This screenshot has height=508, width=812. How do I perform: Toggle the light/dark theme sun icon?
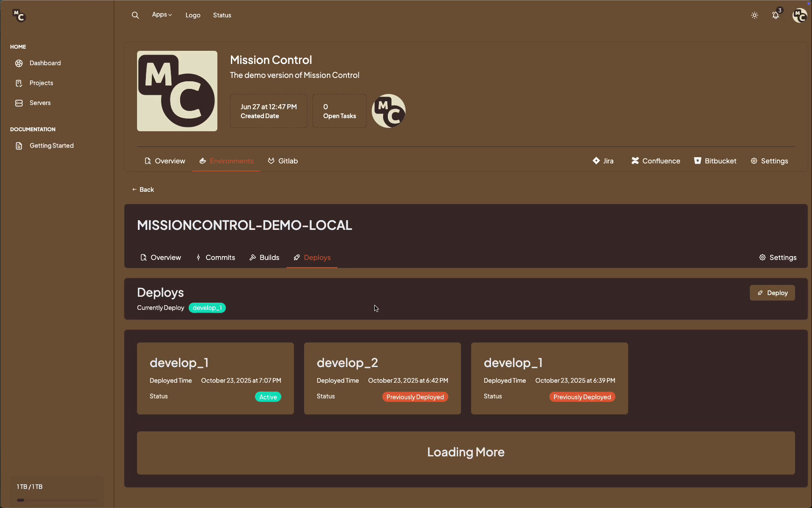pos(754,15)
